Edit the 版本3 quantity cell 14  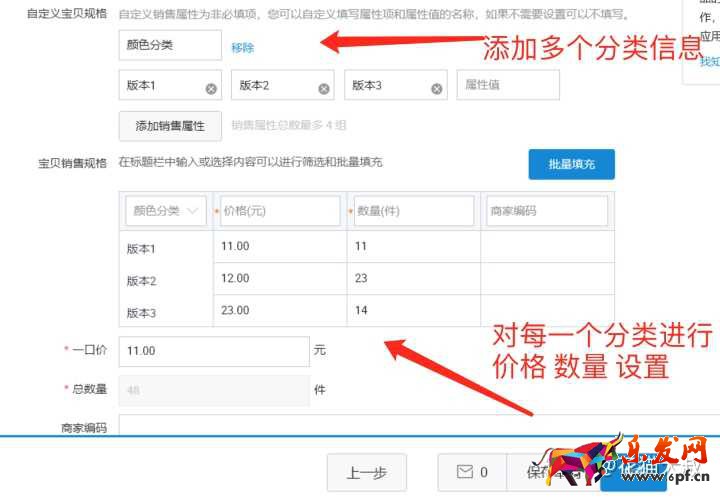[x=413, y=310]
